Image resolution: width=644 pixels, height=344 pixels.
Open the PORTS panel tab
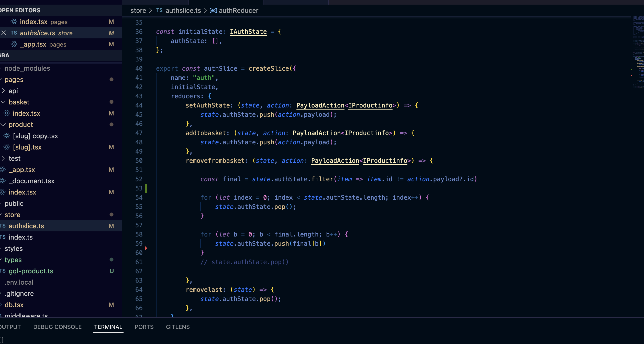coord(144,327)
